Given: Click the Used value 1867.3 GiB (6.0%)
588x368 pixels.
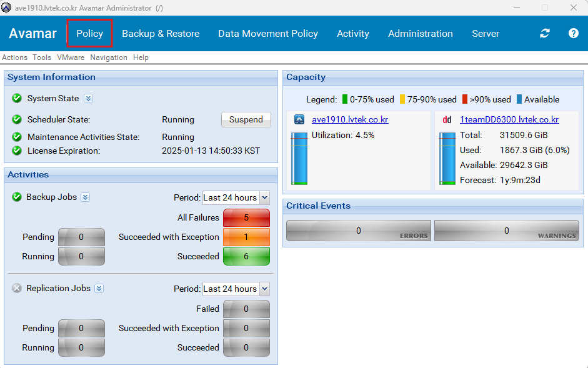Looking at the screenshot, I should pos(535,150).
